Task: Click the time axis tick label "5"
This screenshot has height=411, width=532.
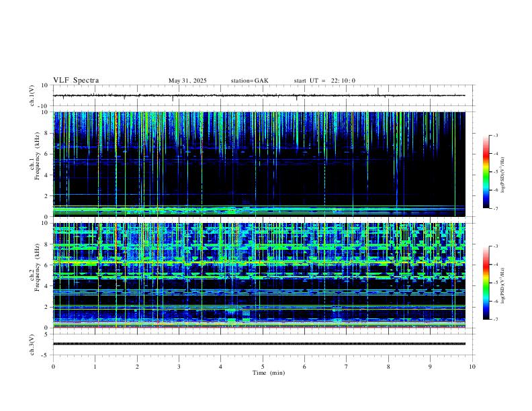Action: (x=263, y=367)
